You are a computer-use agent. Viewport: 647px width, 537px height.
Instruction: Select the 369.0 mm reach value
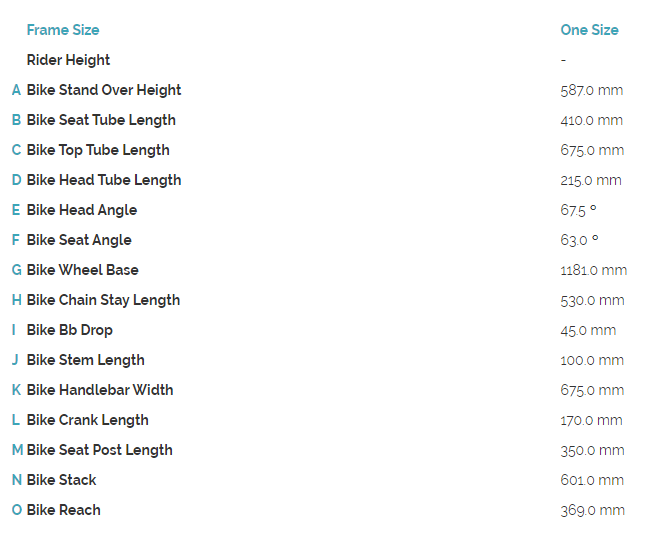click(592, 510)
